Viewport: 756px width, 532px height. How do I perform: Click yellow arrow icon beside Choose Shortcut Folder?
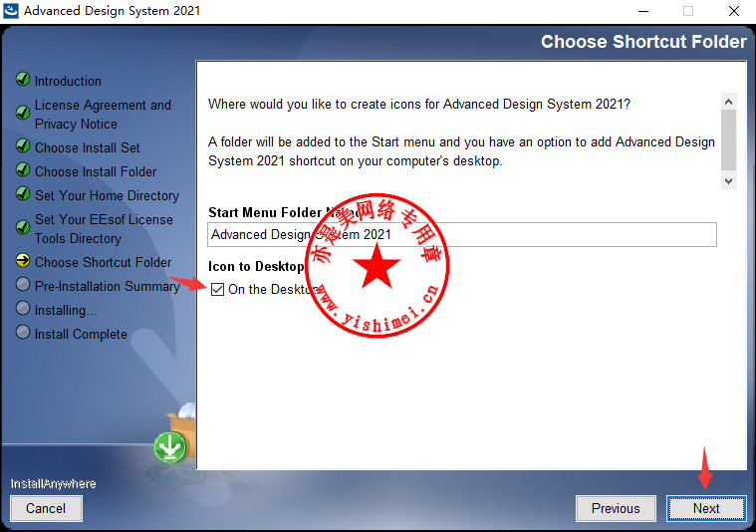click(x=23, y=260)
